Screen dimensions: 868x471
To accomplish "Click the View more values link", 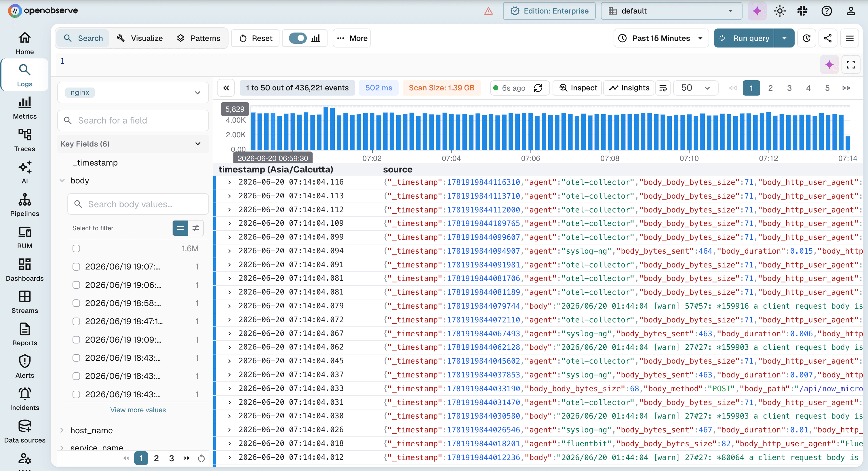I will coord(138,410).
